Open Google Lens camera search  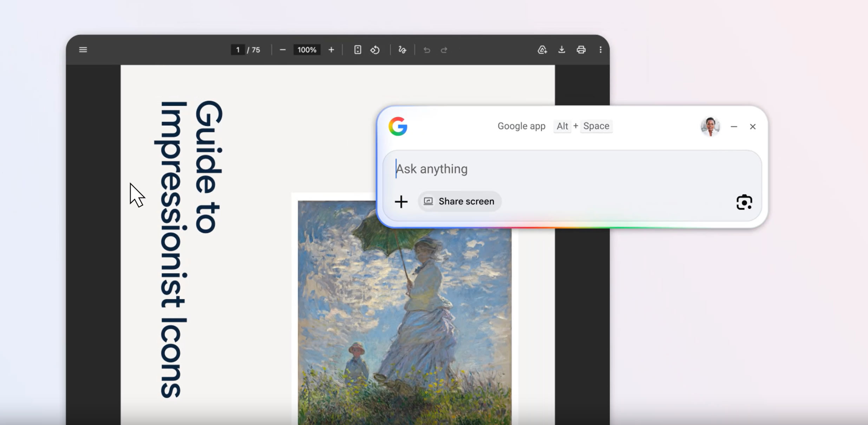(744, 202)
